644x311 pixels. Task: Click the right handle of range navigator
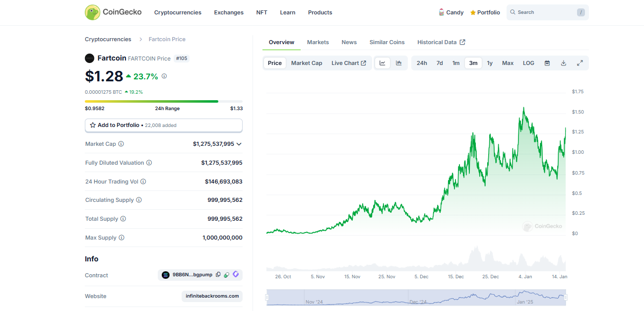point(566,298)
